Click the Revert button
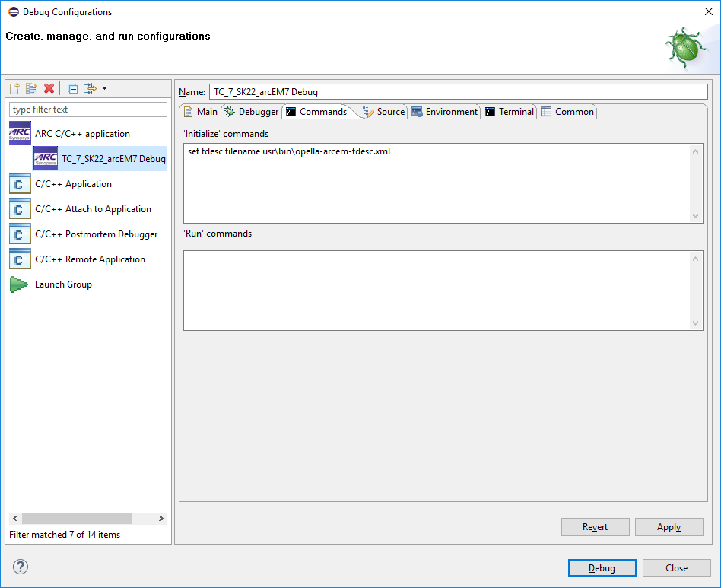The image size is (721, 588). pyautogui.click(x=595, y=527)
